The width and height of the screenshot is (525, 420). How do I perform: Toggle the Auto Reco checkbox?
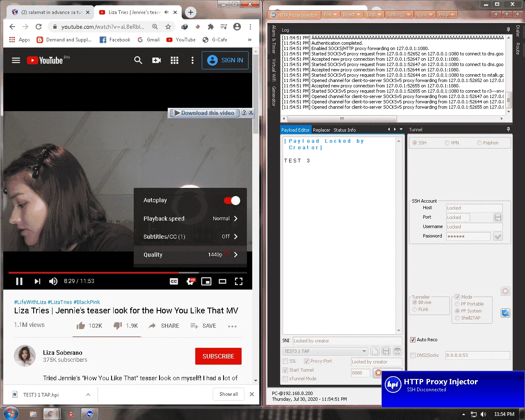tap(413, 340)
